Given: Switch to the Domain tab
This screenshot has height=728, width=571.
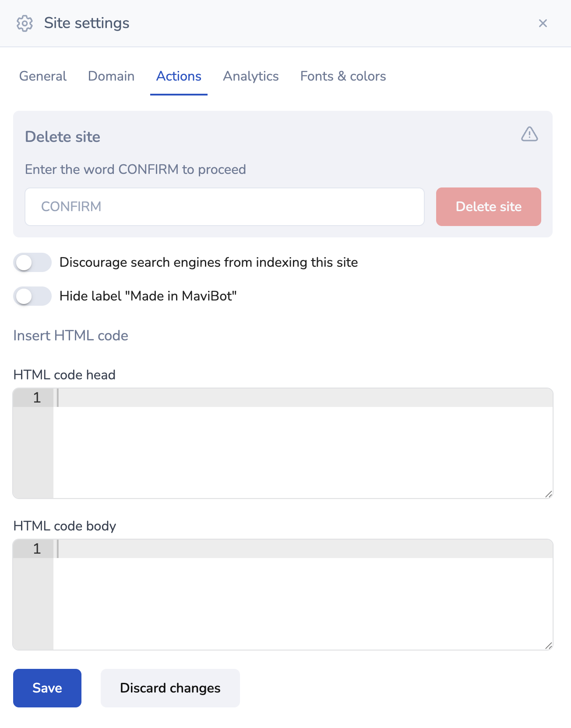Looking at the screenshot, I should coord(111,76).
